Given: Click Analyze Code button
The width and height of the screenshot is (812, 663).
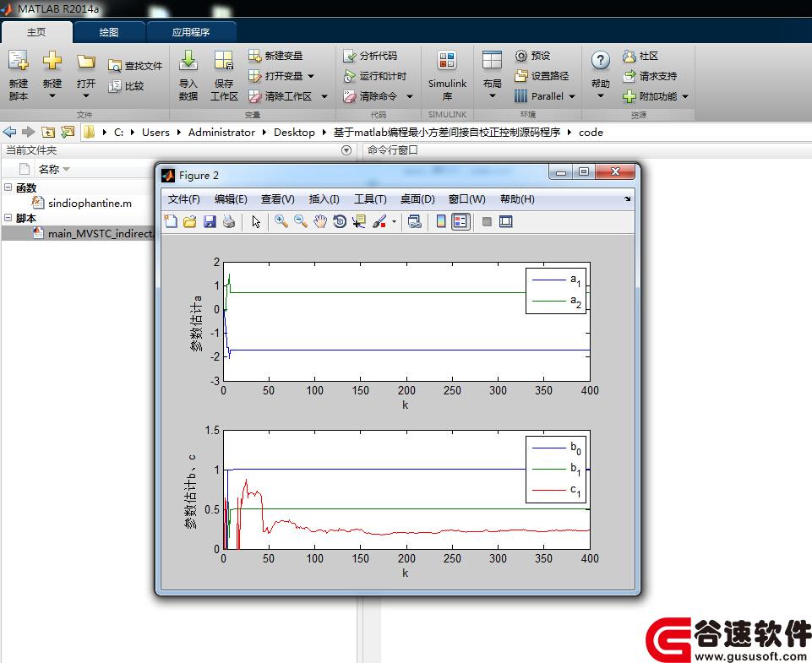Looking at the screenshot, I should [x=370, y=56].
